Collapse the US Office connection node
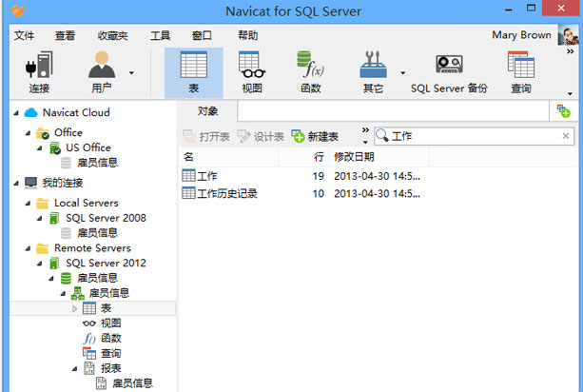This screenshot has height=392, width=583. pyautogui.click(x=40, y=148)
